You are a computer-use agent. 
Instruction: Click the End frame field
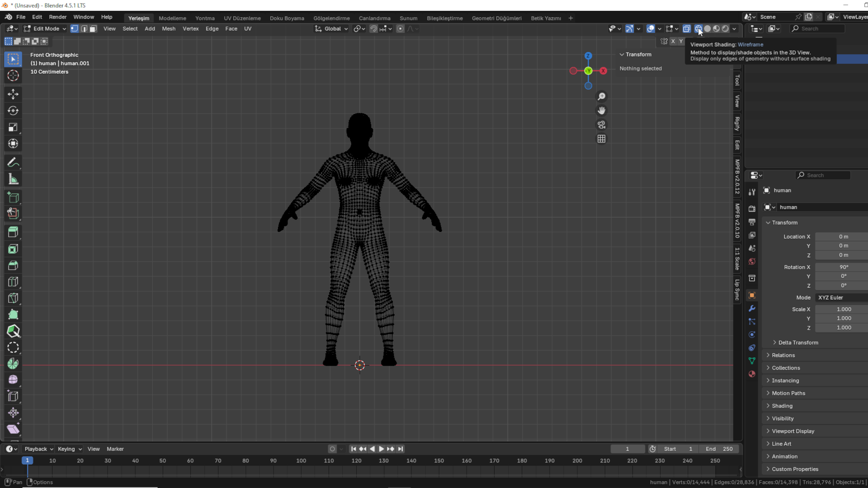[x=719, y=449]
